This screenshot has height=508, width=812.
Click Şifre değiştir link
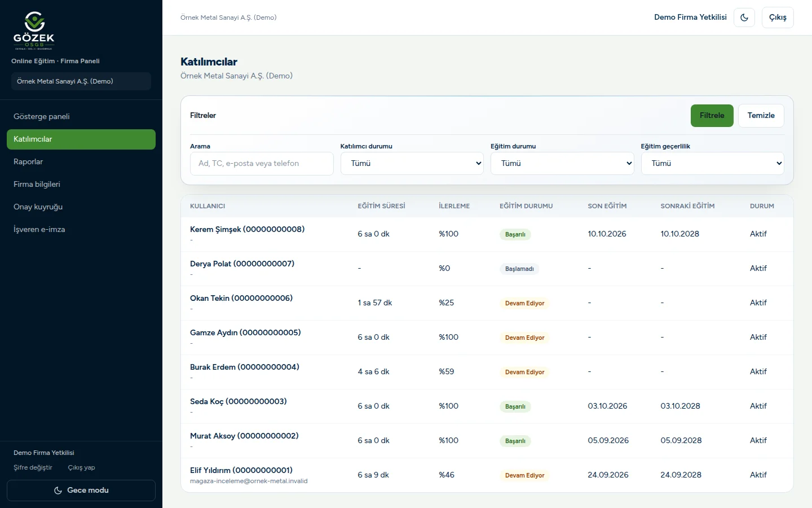pyautogui.click(x=33, y=467)
